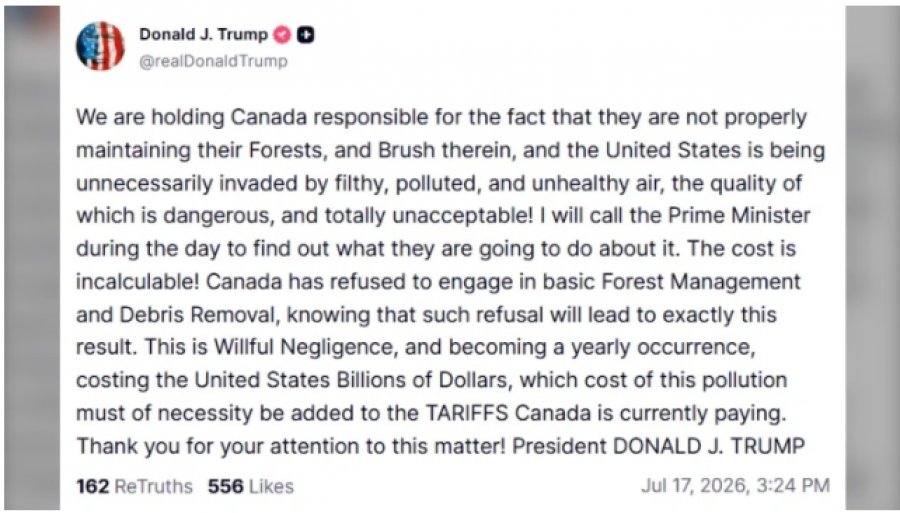Image resolution: width=900 pixels, height=513 pixels.
Task: Click the opening line about holding Canada responsible
Action: pos(441,118)
